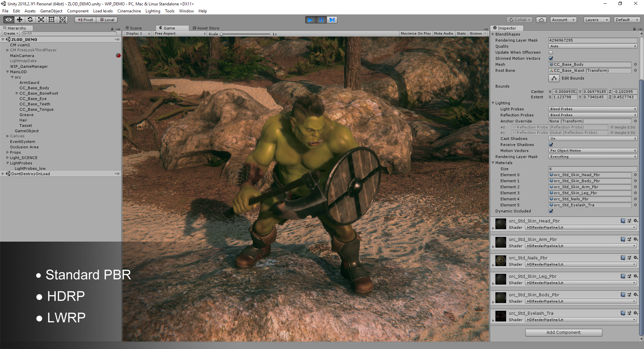
Task: Select the Move tool
Action: (x=19, y=20)
